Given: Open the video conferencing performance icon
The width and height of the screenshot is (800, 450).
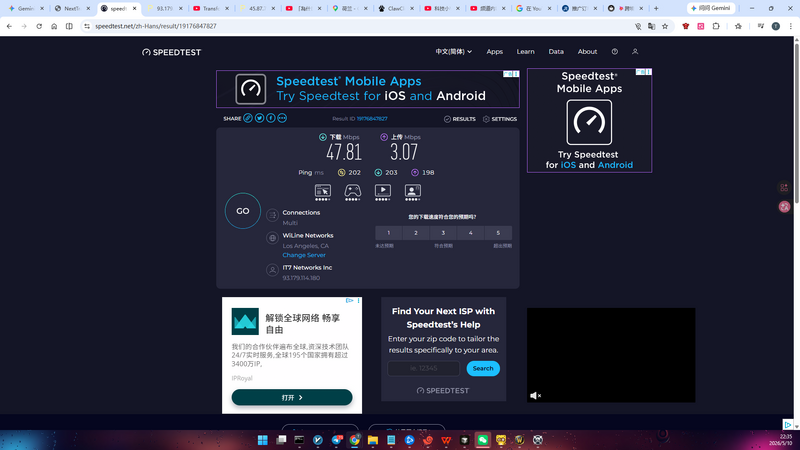Looking at the screenshot, I should pos(413,192).
